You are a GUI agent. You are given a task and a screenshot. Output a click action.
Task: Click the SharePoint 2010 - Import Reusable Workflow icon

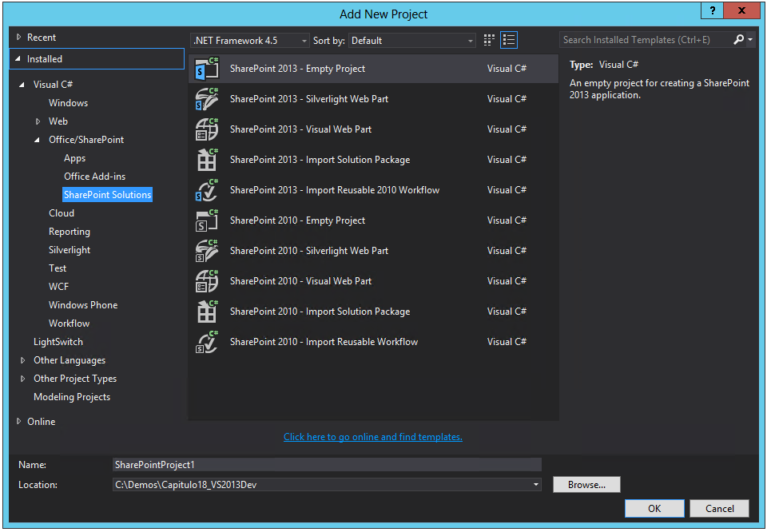coord(207,341)
